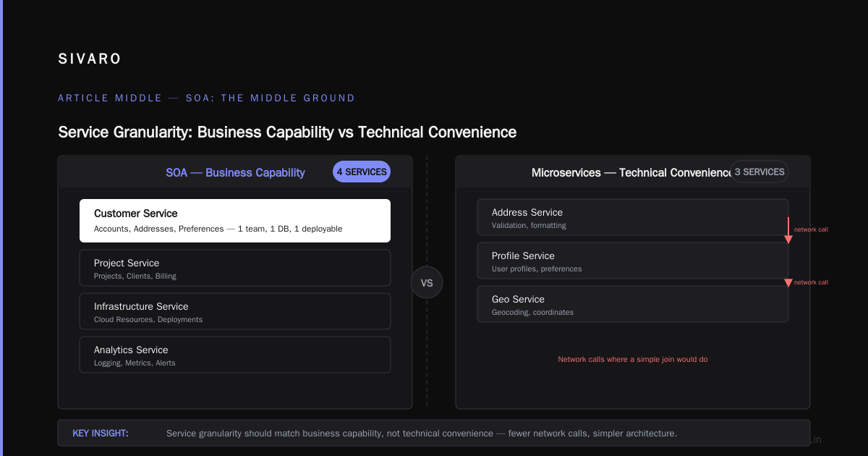Click Microservices — Technical Convenience heading

pos(631,172)
